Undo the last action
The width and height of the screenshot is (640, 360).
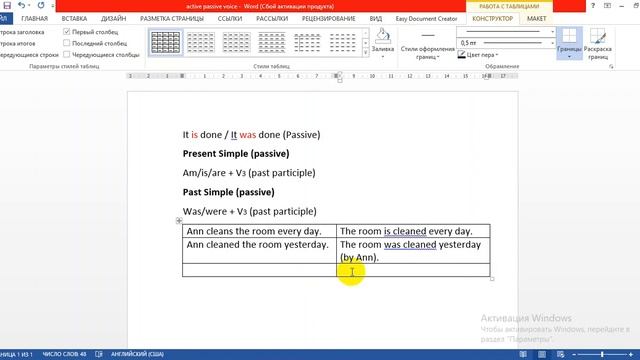[21, 5]
